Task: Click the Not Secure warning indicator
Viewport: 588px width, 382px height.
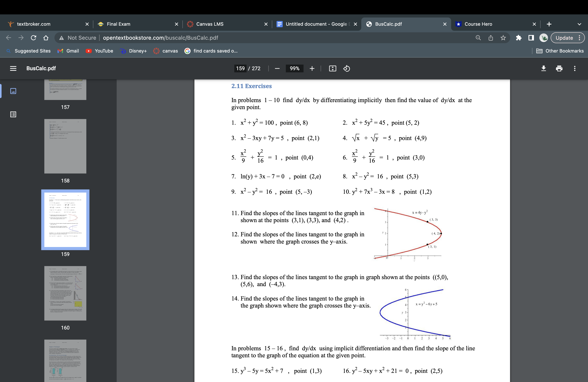Action: [78, 38]
